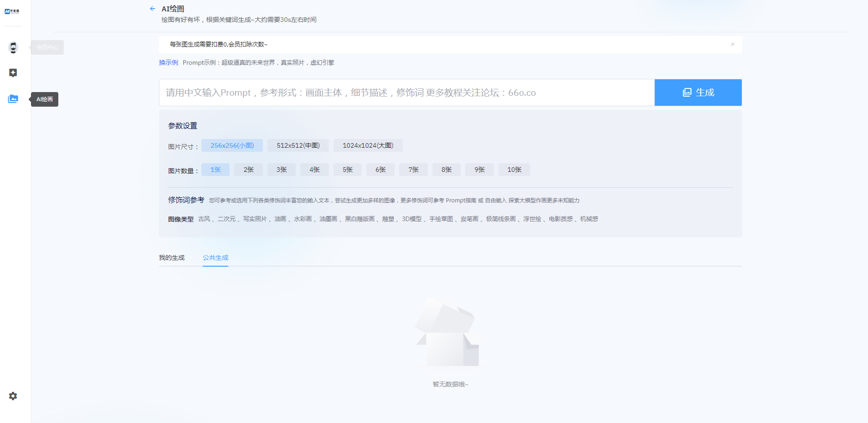The width and height of the screenshot is (868, 423).
Task: Choose 512x512(中图) image size
Action: pos(298,145)
